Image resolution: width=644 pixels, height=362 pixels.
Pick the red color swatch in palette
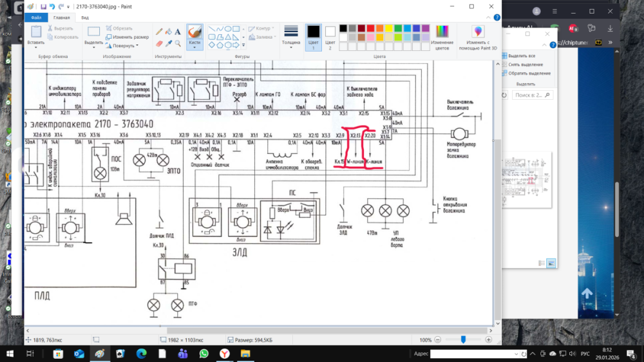tap(371, 28)
